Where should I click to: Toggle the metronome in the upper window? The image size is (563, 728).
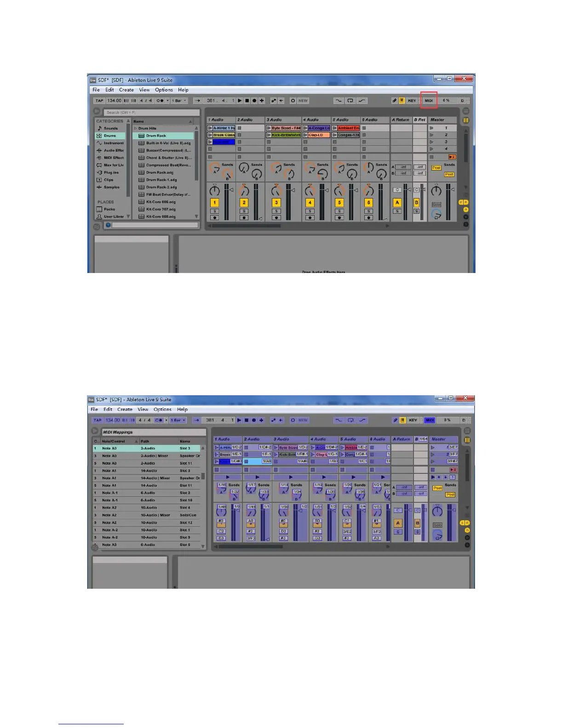pos(160,101)
